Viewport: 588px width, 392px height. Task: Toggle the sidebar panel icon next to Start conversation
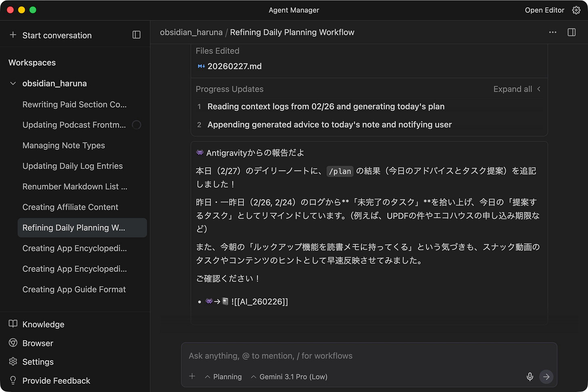[x=136, y=35]
